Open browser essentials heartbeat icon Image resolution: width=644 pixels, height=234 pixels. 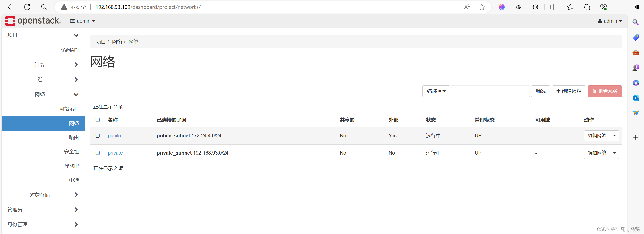[603, 7]
